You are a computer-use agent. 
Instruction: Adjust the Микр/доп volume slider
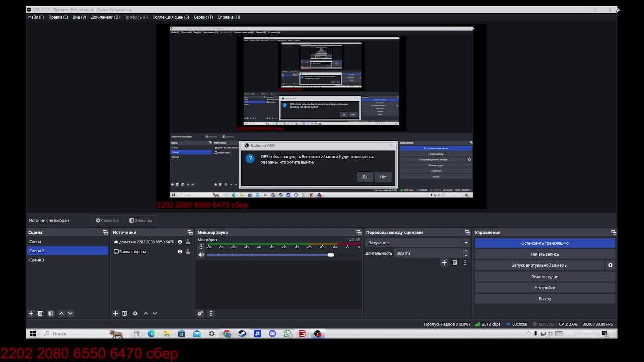click(x=331, y=255)
